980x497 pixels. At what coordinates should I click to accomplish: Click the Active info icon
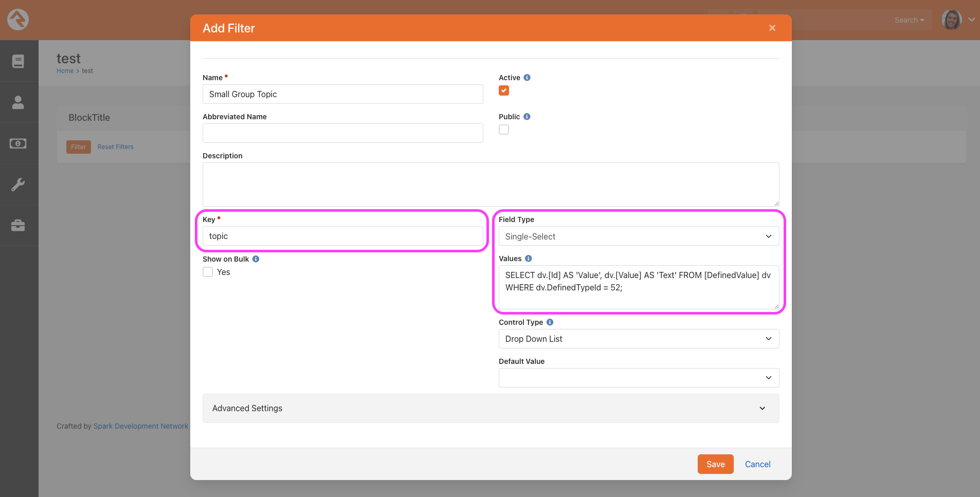pyautogui.click(x=527, y=78)
